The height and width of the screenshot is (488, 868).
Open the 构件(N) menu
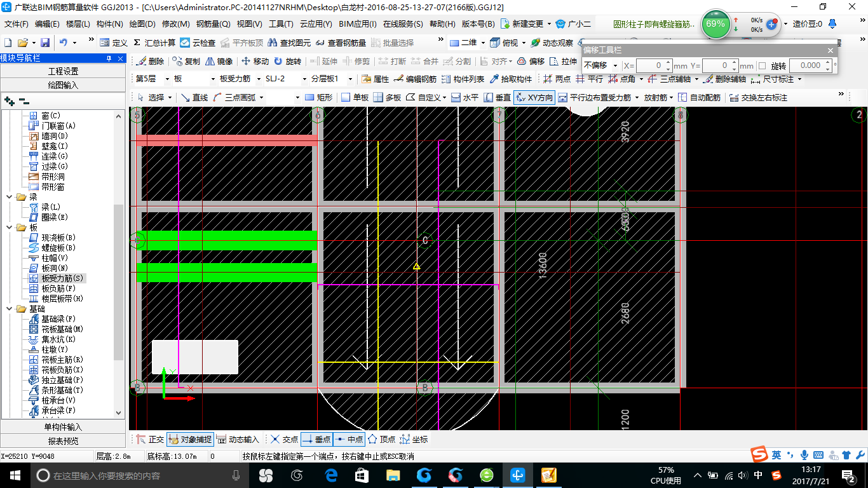click(110, 24)
